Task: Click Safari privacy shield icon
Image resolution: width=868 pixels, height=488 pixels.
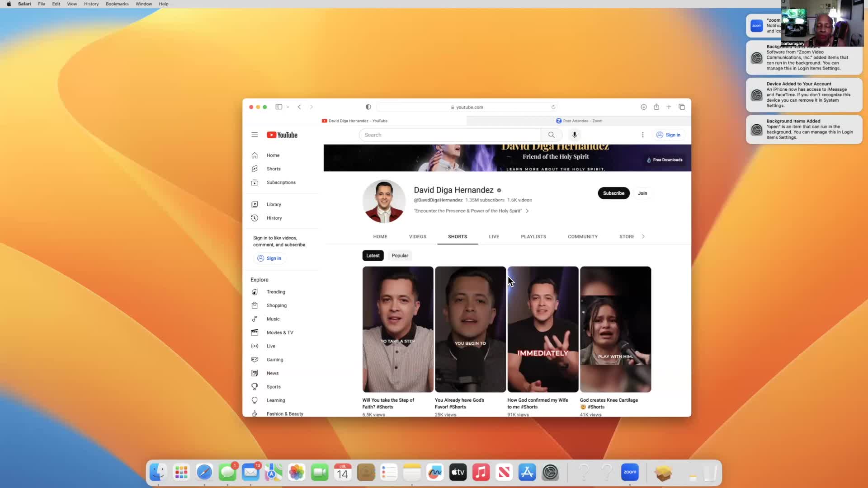Action: point(368,107)
